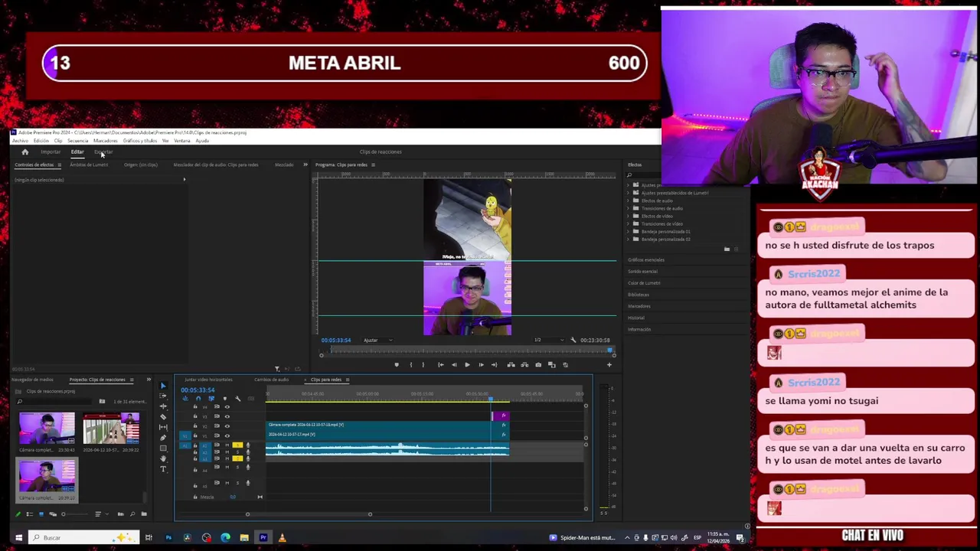Screen dimensions: 980x551
Task: Click the Exportar workspace button
Action: pos(103,152)
